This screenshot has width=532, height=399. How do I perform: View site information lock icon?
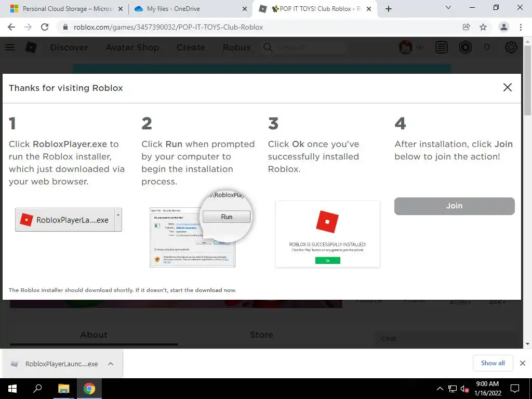65,27
